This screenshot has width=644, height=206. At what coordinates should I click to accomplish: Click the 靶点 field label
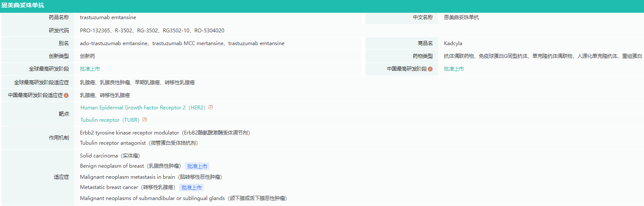(x=64, y=114)
